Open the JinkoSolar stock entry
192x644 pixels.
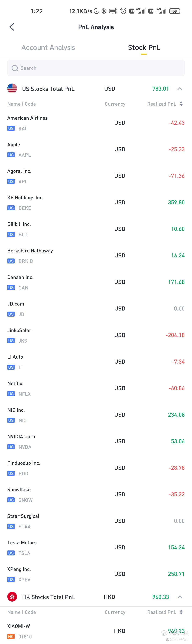tap(96, 335)
